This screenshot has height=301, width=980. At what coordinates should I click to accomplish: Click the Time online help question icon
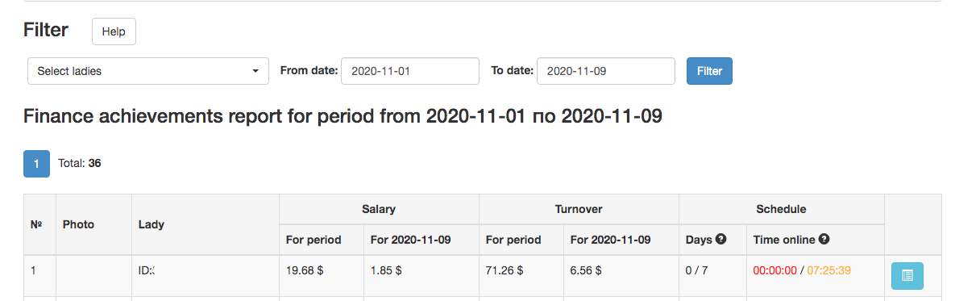[824, 239]
